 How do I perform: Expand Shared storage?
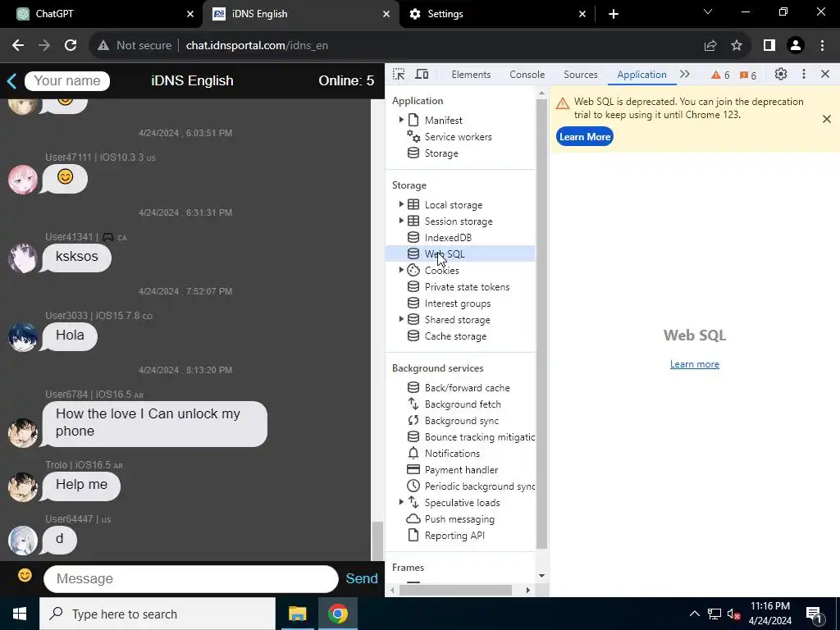(400, 319)
